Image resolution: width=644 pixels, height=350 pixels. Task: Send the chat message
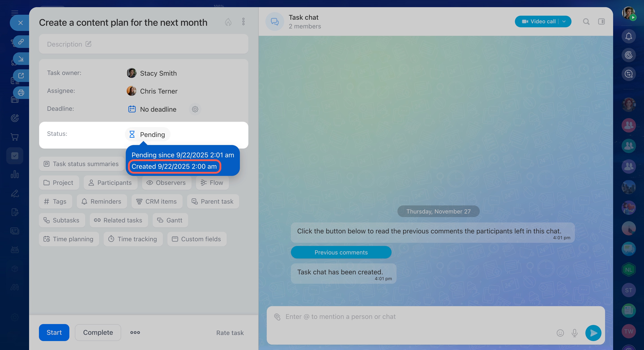click(x=593, y=333)
